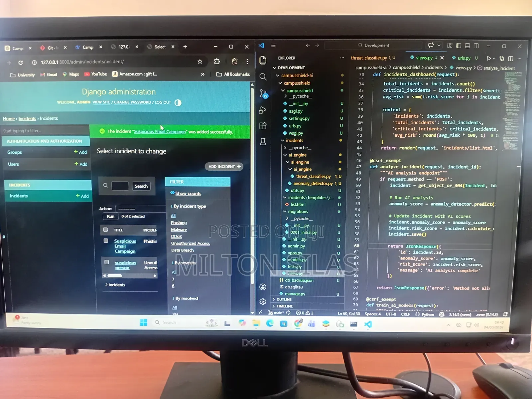Check the suspicious person row checkbox
Image resolution: width=532 pixels, height=399 pixels.
pyautogui.click(x=106, y=262)
